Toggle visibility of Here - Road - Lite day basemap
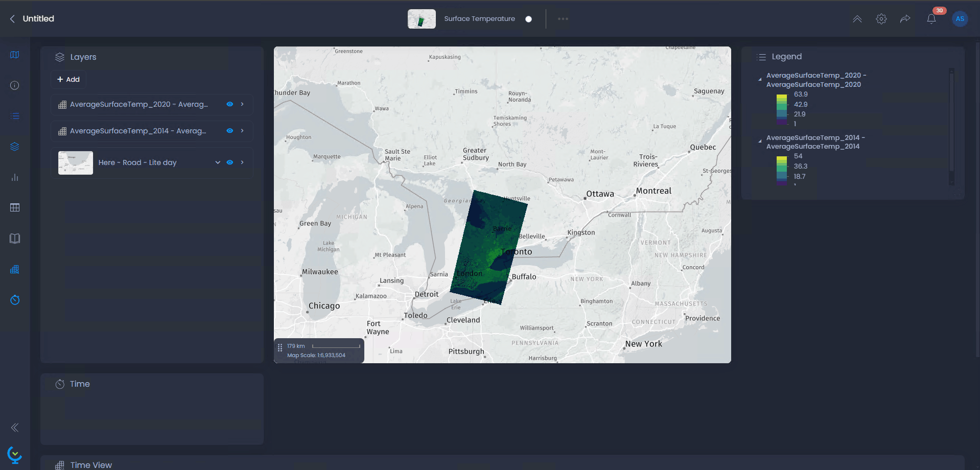This screenshot has height=470, width=980. (230, 162)
